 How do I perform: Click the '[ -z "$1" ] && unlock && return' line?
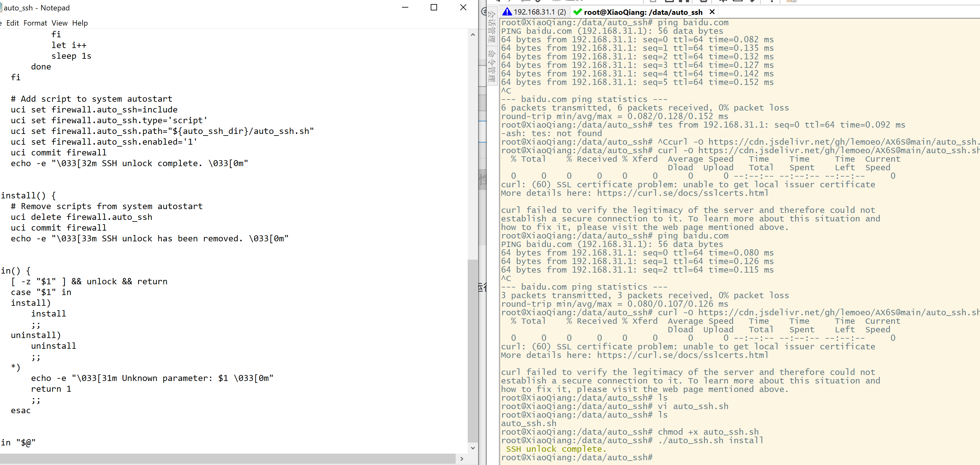point(89,281)
